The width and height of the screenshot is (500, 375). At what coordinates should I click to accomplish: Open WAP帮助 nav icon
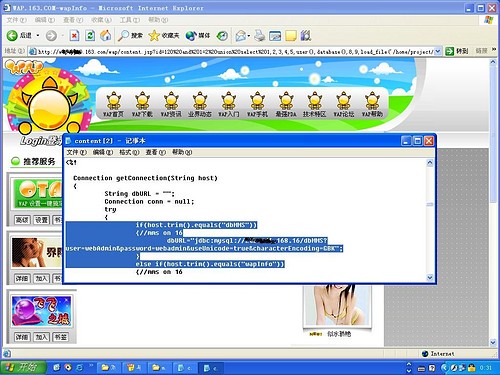[x=372, y=104]
